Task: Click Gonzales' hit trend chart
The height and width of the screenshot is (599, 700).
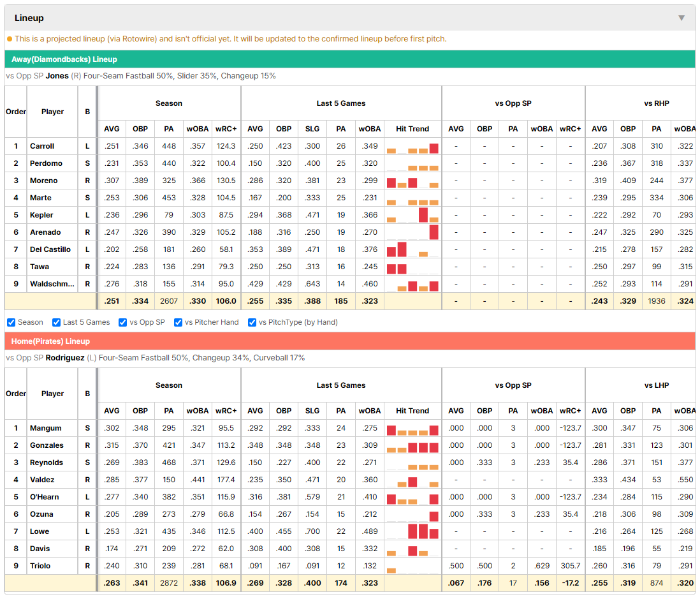Action: coord(412,445)
